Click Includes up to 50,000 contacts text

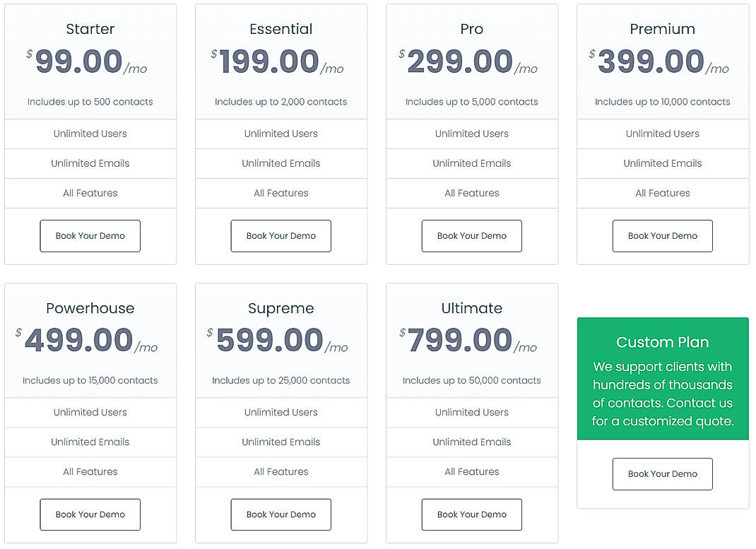[x=471, y=380]
